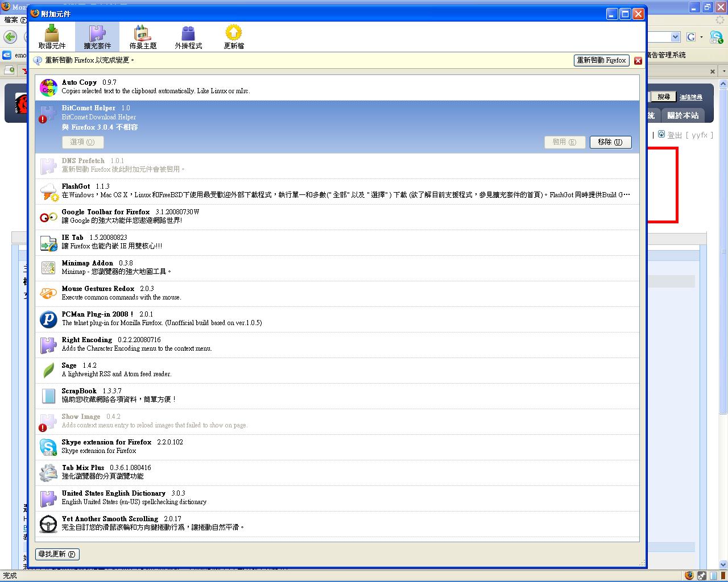The height and width of the screenshot is (582, 728).
Task: Select the Google Toolbar for Firefox entry
Action: (337, 217)
